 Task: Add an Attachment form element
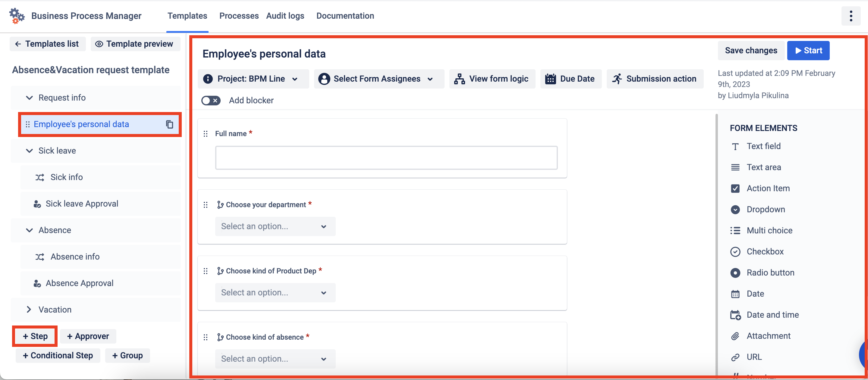click(x=768, y=335)
